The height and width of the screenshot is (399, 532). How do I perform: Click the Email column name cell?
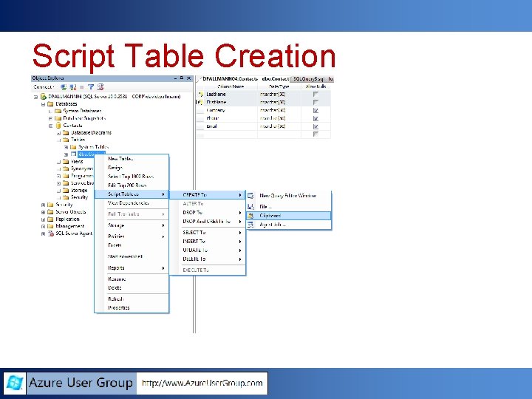coord(231,126)
